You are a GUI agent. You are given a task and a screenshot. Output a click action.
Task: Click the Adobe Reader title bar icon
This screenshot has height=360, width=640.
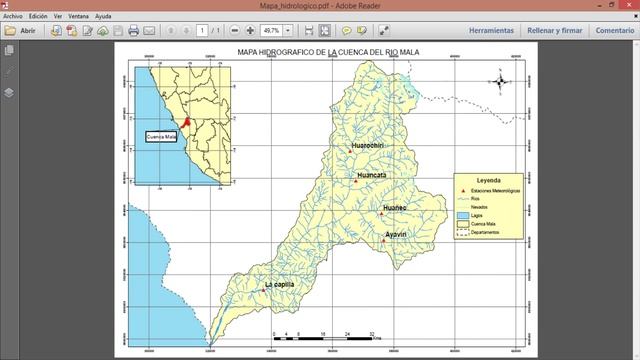[5, 5]
